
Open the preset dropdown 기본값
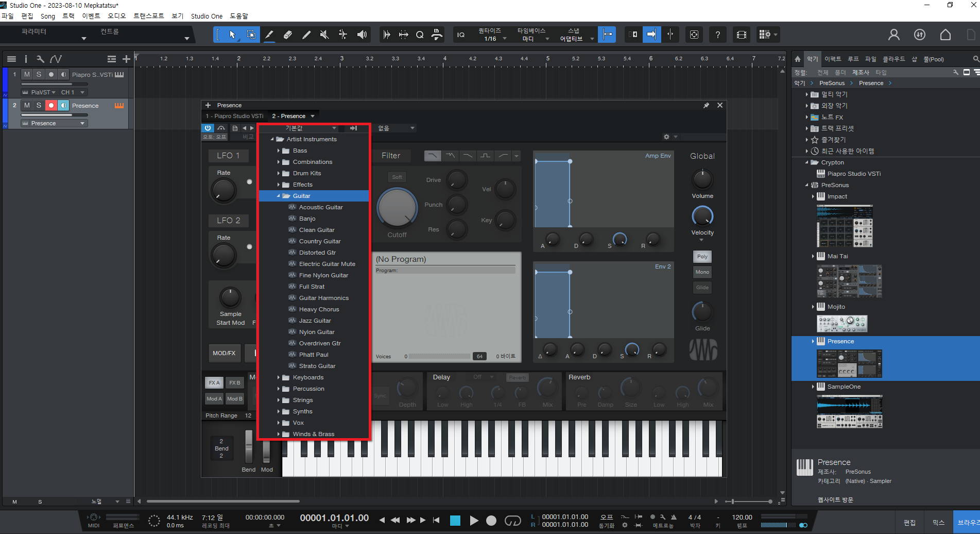tap(300, 128)
